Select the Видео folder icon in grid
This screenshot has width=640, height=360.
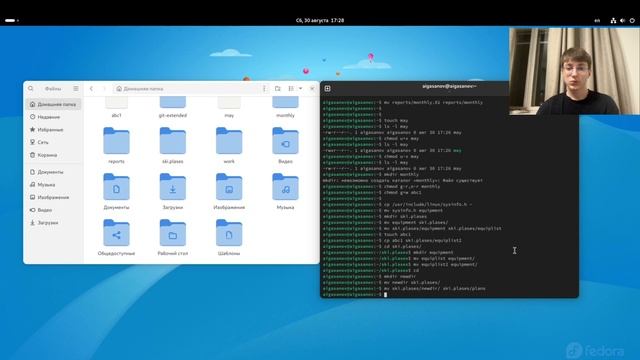(x=285, y=141)
